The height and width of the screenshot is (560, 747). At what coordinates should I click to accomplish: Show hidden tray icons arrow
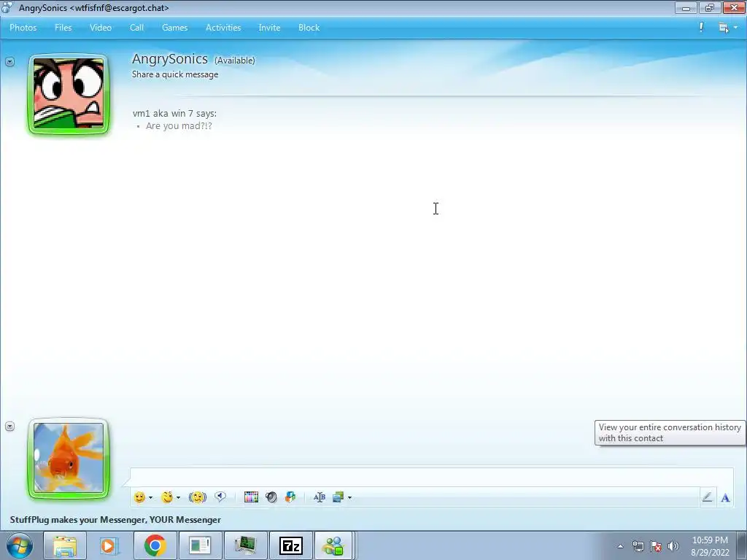(620, 546)
